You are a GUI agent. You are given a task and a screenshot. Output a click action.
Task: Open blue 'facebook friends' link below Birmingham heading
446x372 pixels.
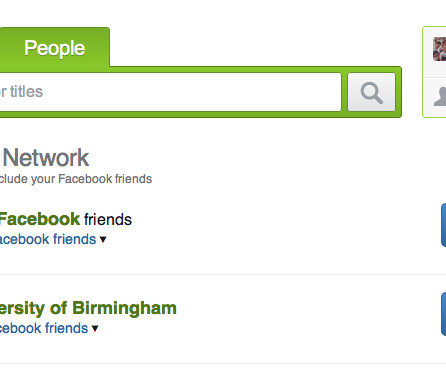(44, 328)
